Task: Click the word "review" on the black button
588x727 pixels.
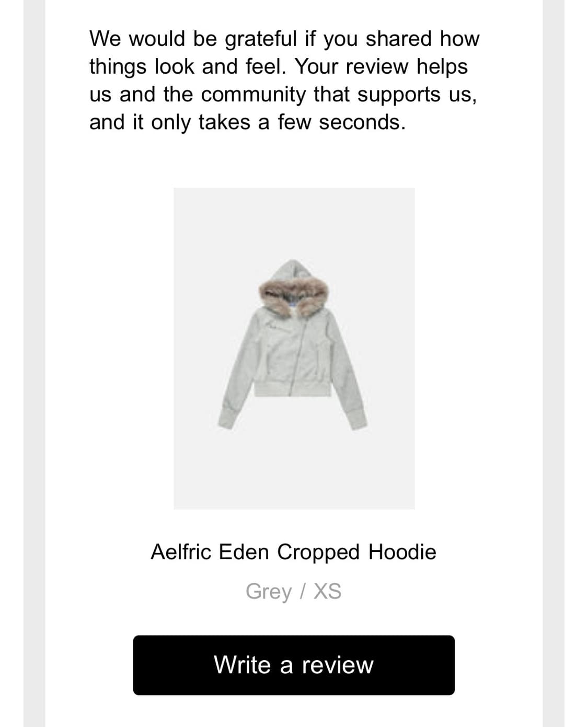Action: click(x=338, y=665)
